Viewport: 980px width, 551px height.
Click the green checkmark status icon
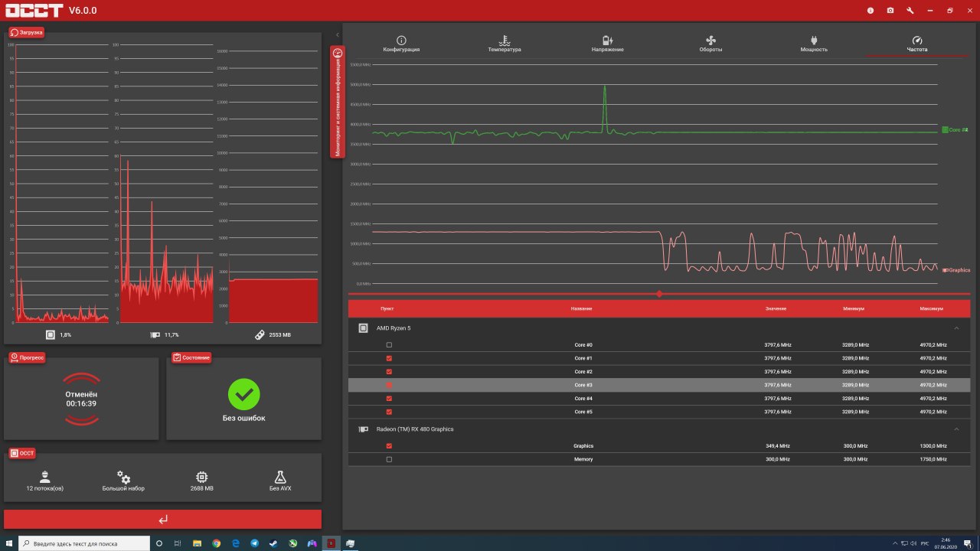[x=244, y=394]
